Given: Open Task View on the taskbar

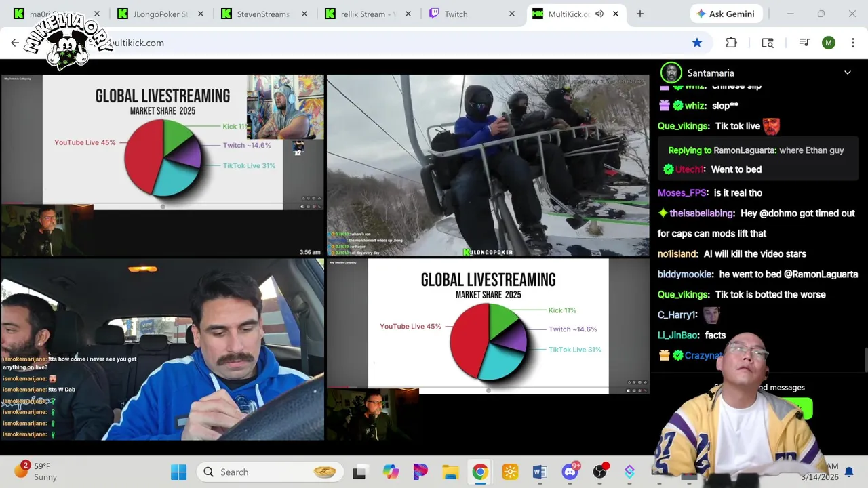Looking at the screenshot, I should (359, 472).
